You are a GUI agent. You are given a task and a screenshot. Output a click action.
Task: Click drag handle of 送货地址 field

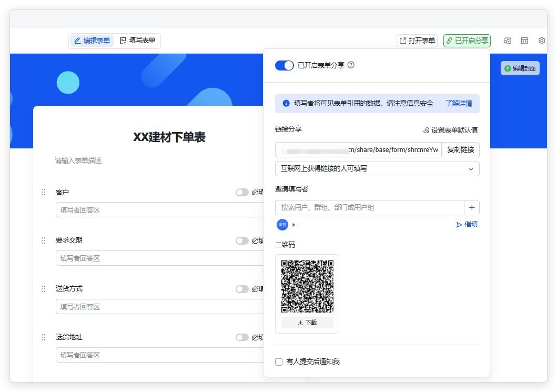(x=43, y=337)
